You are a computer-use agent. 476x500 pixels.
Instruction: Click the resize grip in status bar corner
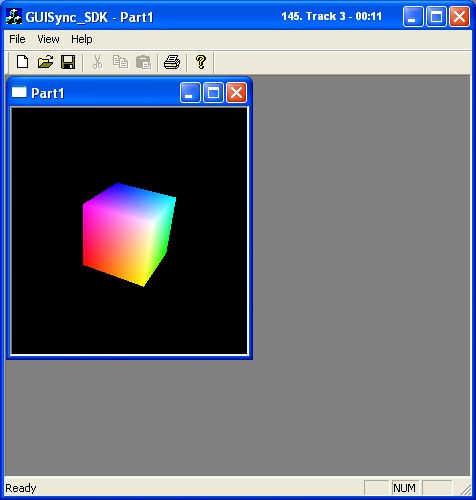tap(465, 489)
